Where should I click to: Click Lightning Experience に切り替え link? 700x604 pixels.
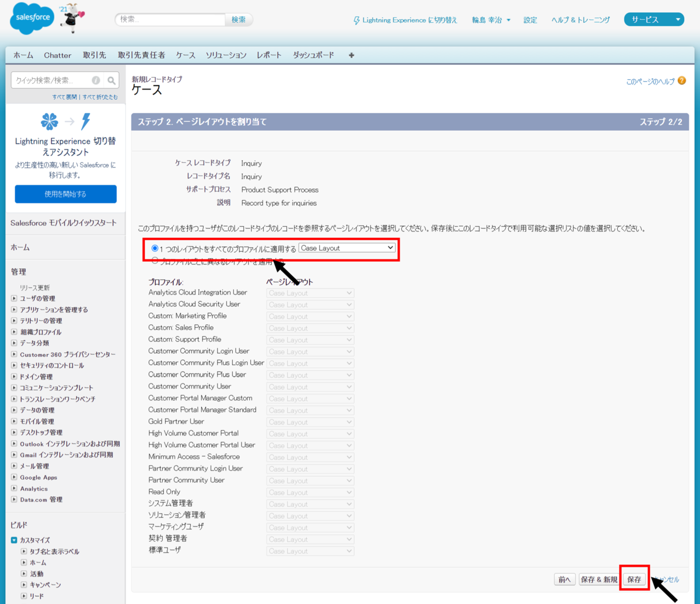409,20
